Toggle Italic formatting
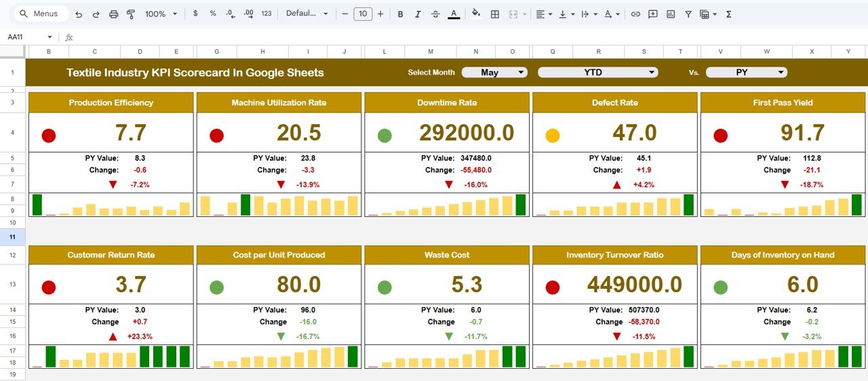 [418, 14]
